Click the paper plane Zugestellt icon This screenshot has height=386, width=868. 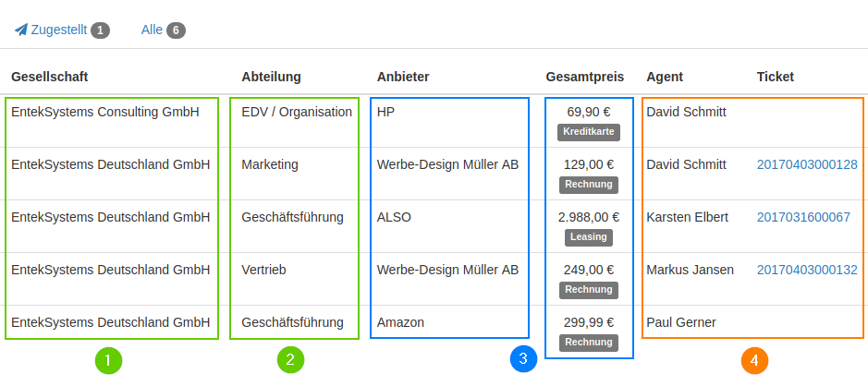pos(21,30)
